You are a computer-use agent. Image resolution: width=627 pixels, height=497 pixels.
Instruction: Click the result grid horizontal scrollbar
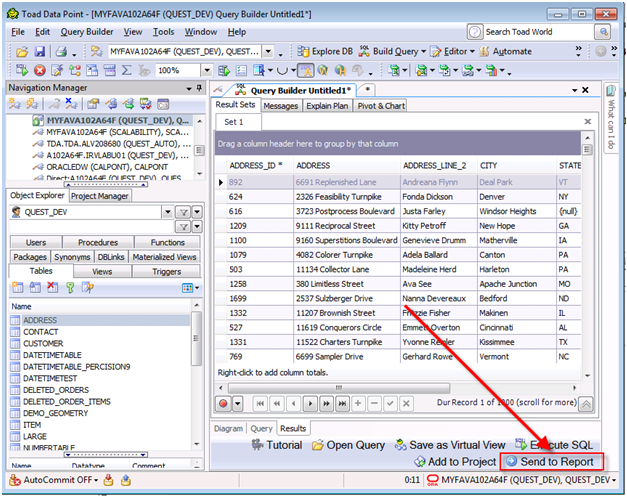(339, 388)
